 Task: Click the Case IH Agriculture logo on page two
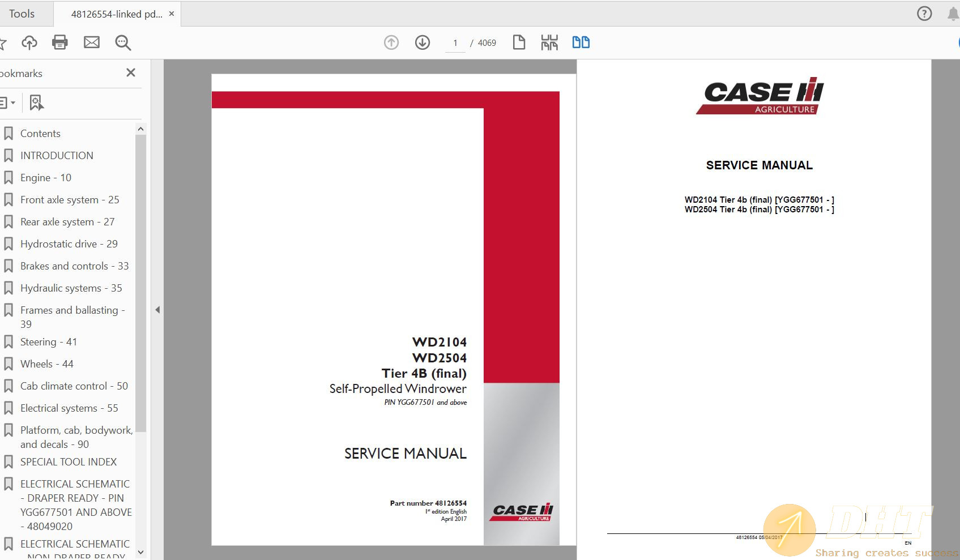(x=760, y=96)
